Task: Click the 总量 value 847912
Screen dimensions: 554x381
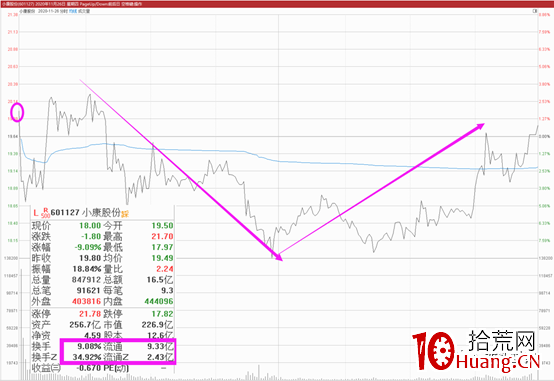Action: point(86,280)
